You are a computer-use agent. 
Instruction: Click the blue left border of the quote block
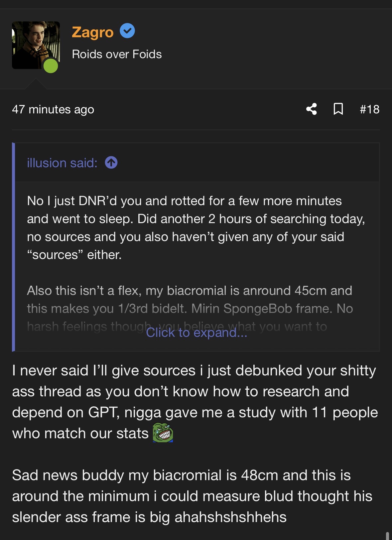[x=14, y=247]
